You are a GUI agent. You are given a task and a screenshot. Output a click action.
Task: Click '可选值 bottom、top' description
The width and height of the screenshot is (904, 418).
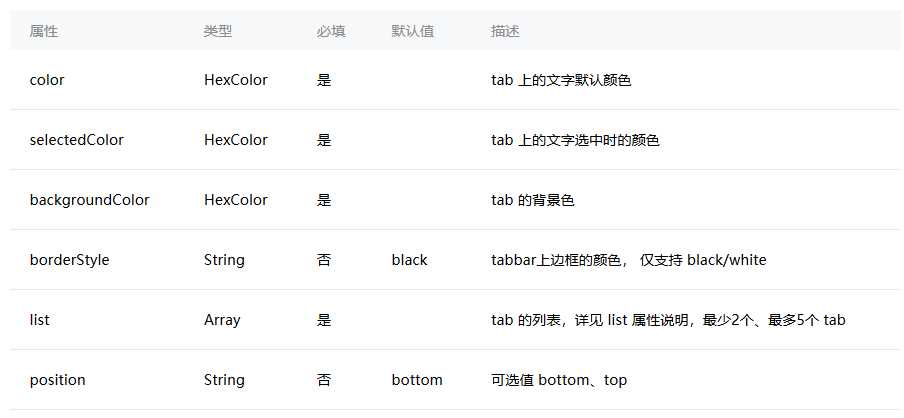[559, 380]
